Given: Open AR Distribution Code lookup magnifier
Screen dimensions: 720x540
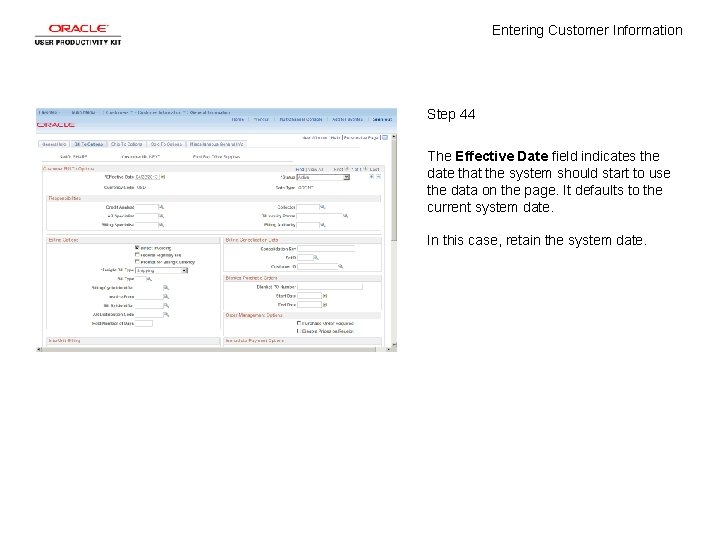Looking at the screenshot, I should [166, 315].
